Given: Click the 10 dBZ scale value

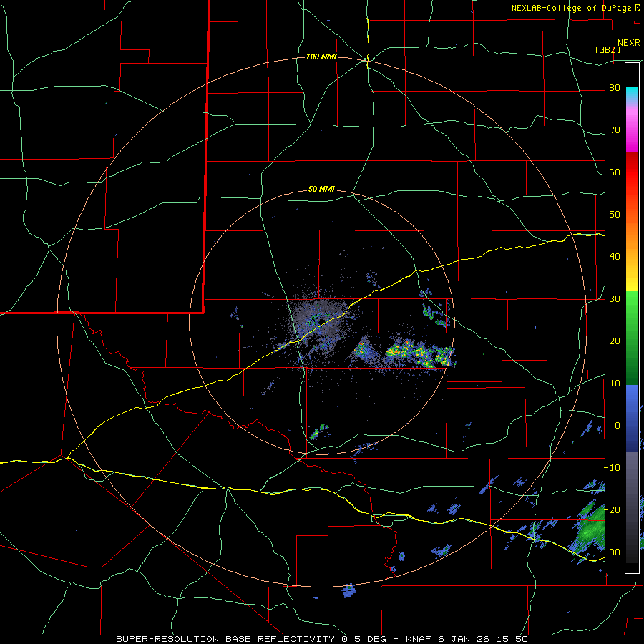Looking at the screenshot, I should (x=615, y=384).
